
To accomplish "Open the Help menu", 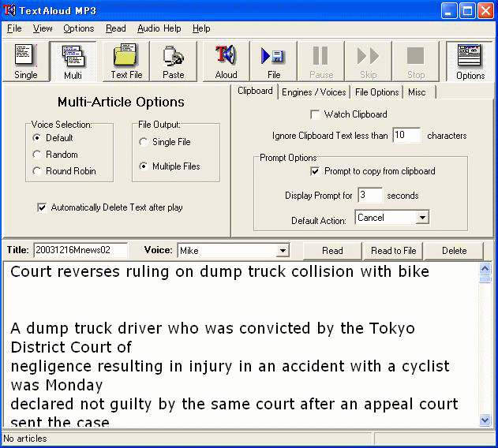I will coord(201,28).
